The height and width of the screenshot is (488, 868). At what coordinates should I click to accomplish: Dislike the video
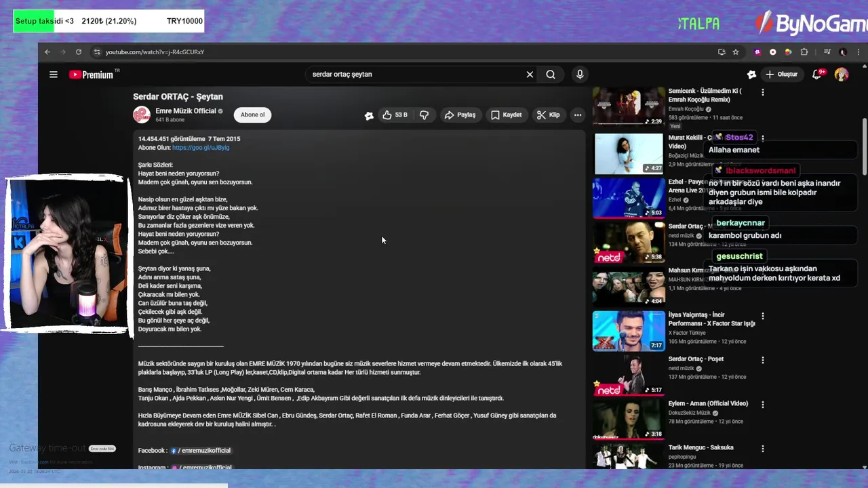425,115
